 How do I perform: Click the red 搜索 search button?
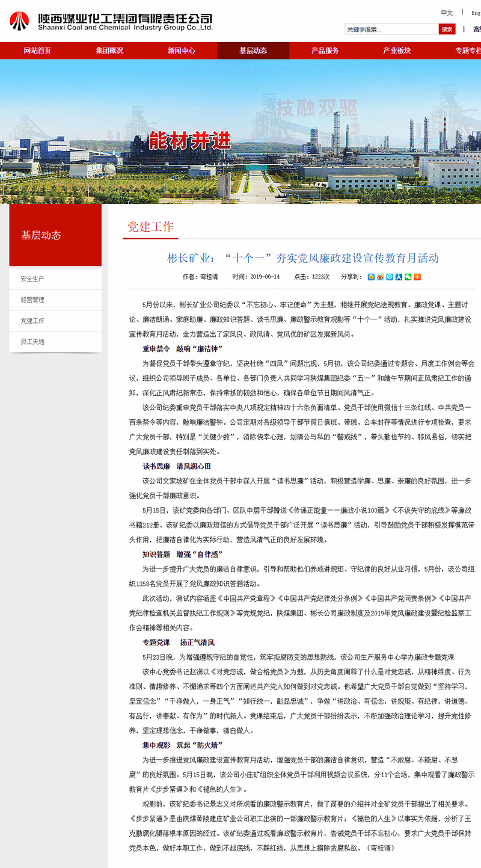[447, 29]
